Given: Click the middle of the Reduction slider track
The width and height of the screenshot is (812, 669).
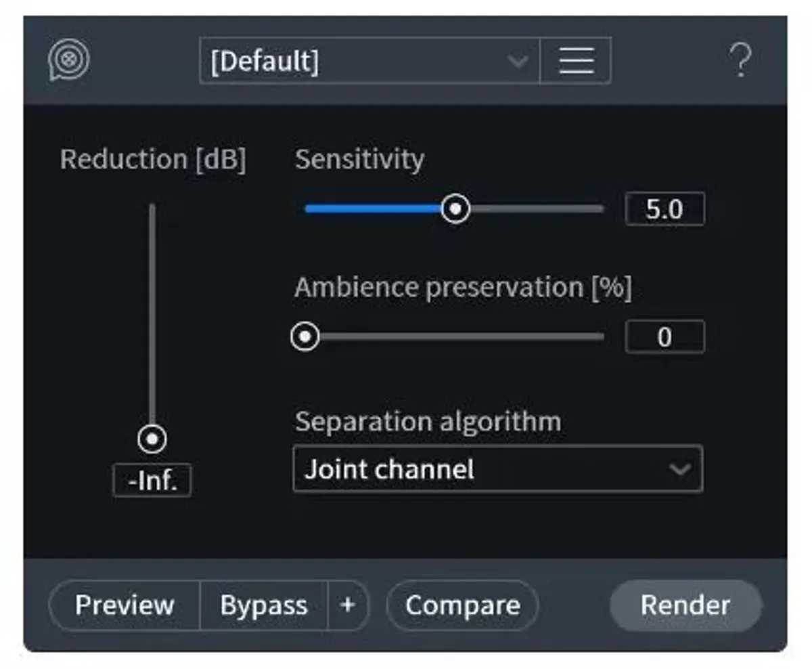Looking at the screenshot, I should pos(152,315).
